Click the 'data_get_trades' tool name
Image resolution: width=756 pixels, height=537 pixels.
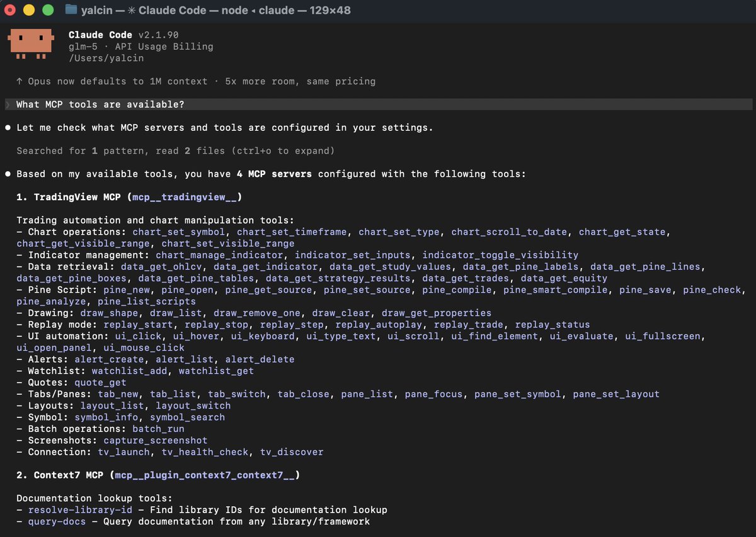pyautogui.click(x=466, y=278)
